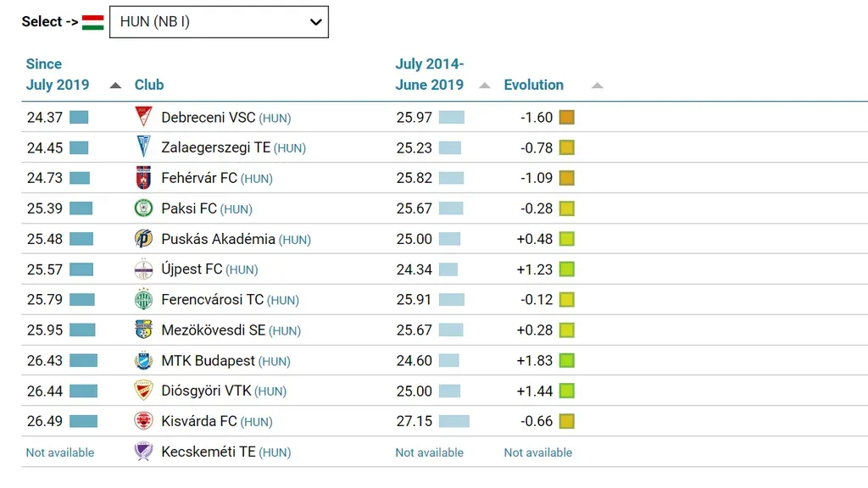The image size is (868, 488).
Task: Click the Paksi FC club crest
Action: pos(144,208)
